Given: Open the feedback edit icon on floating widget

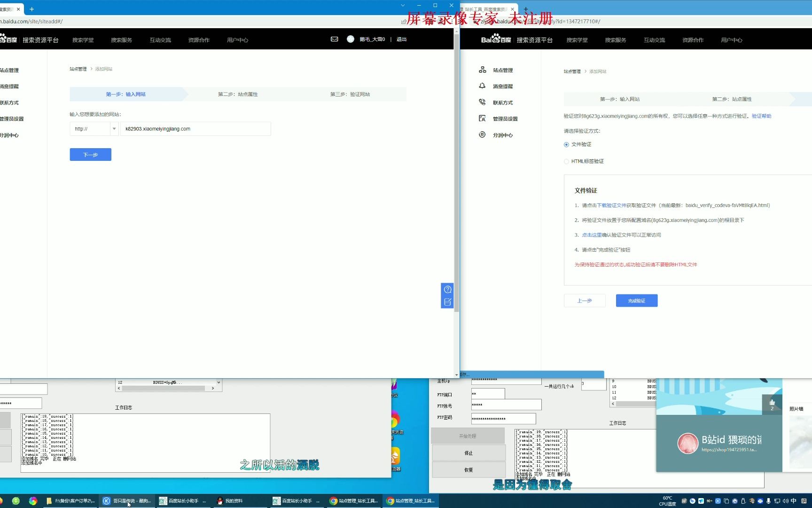Looking at the screenshot, I should click(x=447, y=302).
